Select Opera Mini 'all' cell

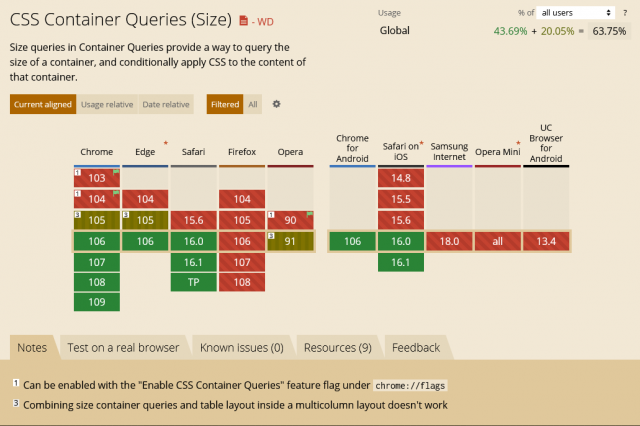pyautogui.click(x=498, y=241)
